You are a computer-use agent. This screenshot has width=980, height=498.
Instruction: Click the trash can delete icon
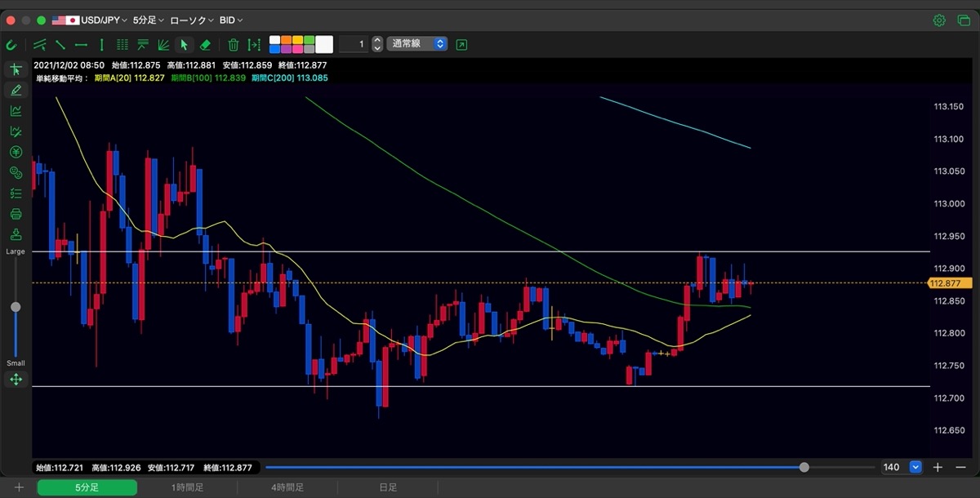(x=234, y=44)
